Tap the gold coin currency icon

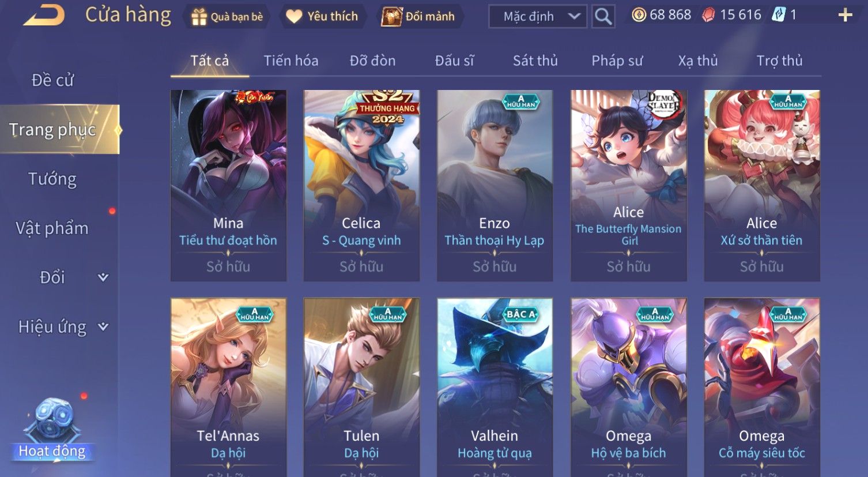[639, 15]
